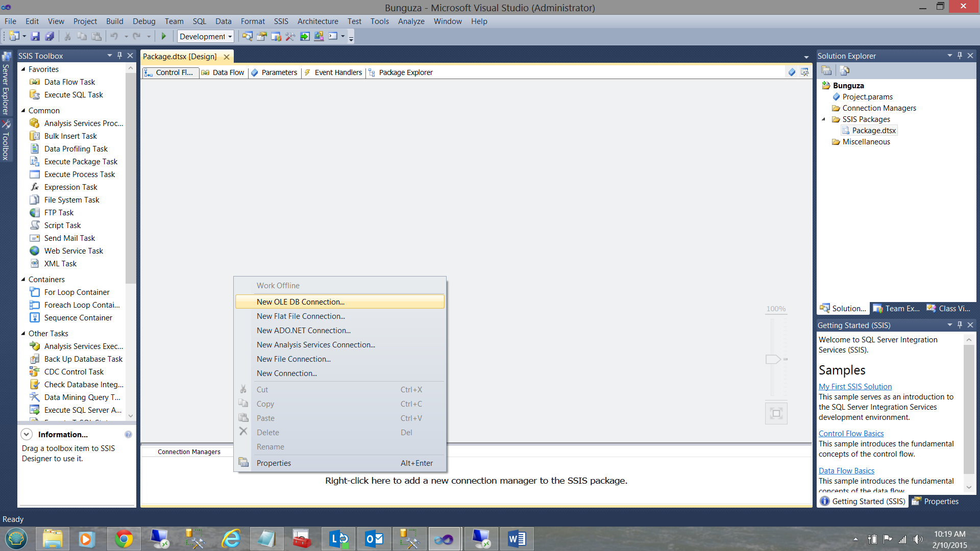980x551 pixels.
Task: Toggle auto-hide pin on Solution Explorer
Action: click(960, 56)
